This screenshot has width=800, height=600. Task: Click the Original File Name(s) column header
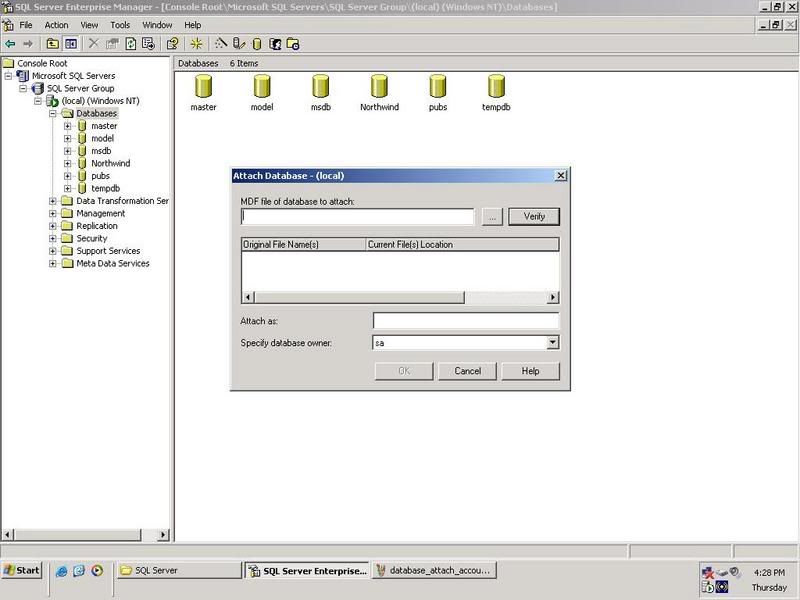click(x=304, y=245)
